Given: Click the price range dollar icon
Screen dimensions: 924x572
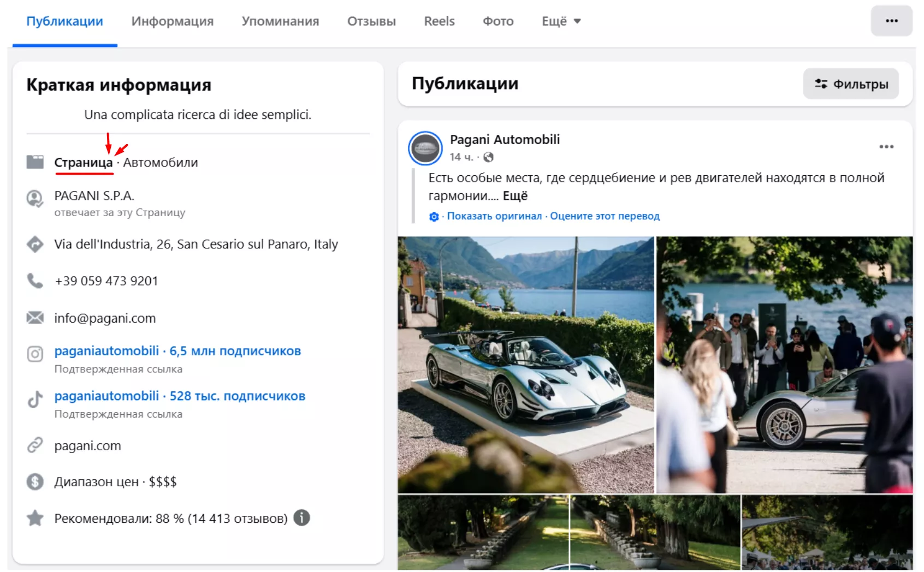Looking at the screenshot, I should click(x=35, y=481).
